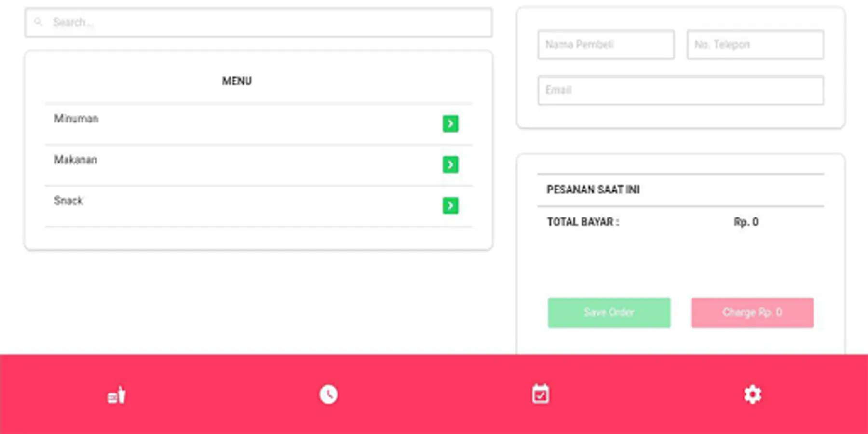
Task: Focus the No. Telepon field
Action: 755,45
